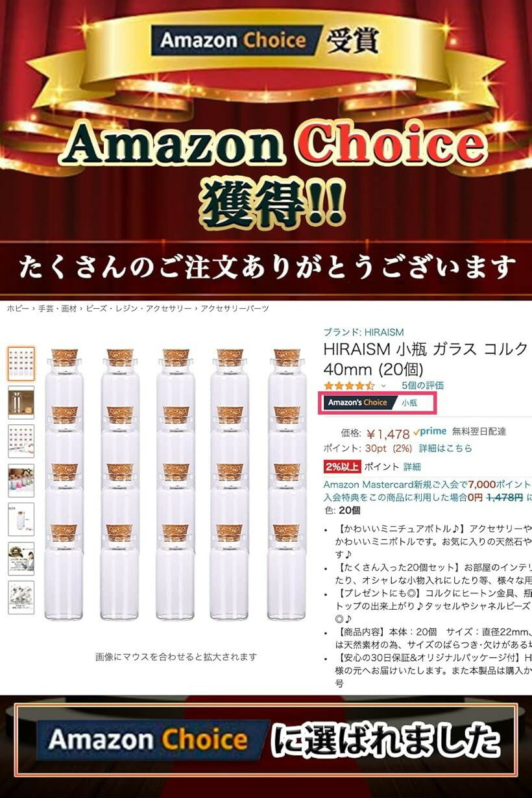Expand the rating breakdown arrow beside stars
The image size is (532, 798).
[x=383, y=386]
